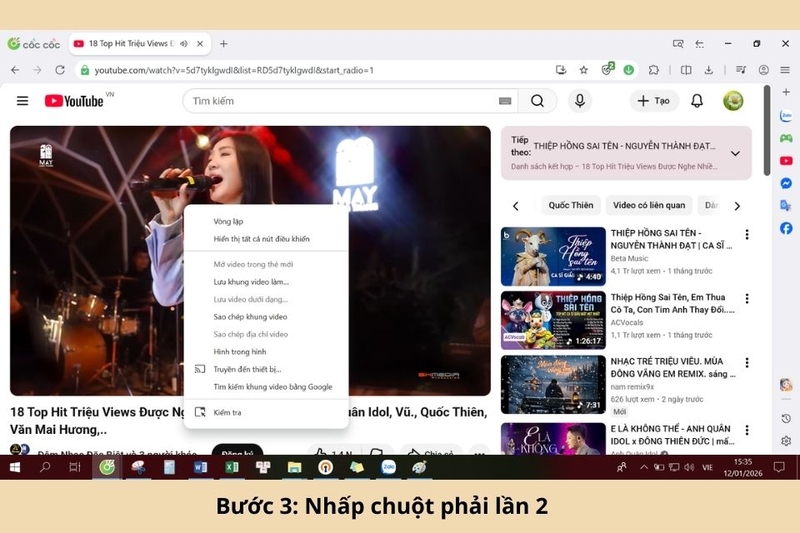Go to the YouTube home logo
Screen dimensions: 800x533
click(74, 101)
